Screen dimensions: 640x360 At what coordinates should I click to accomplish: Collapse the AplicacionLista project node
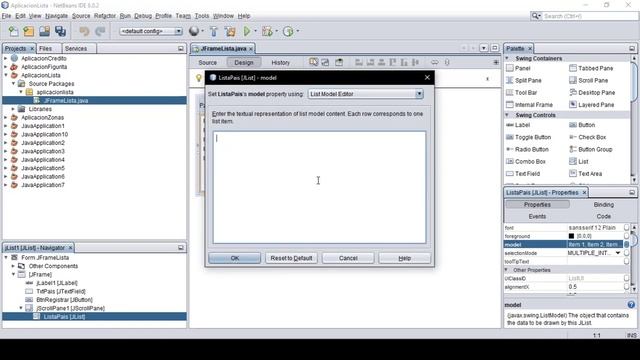coord(6,75)
